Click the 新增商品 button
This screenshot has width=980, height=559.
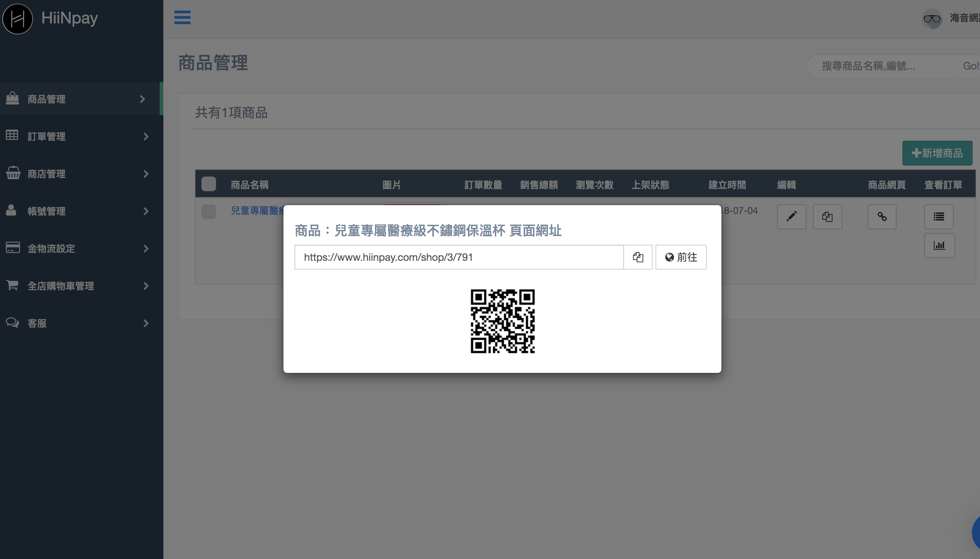point(937,153)
